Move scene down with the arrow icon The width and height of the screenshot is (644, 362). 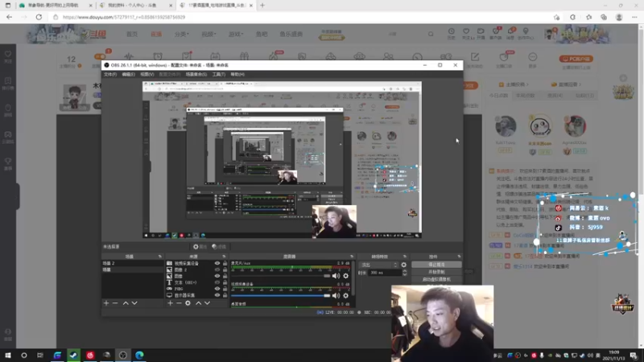134,303
